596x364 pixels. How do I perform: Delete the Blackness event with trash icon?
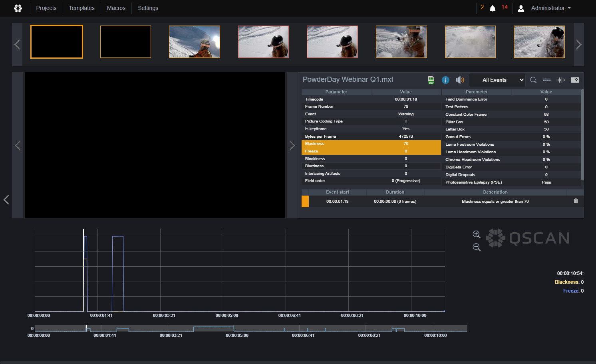point(576,201)
